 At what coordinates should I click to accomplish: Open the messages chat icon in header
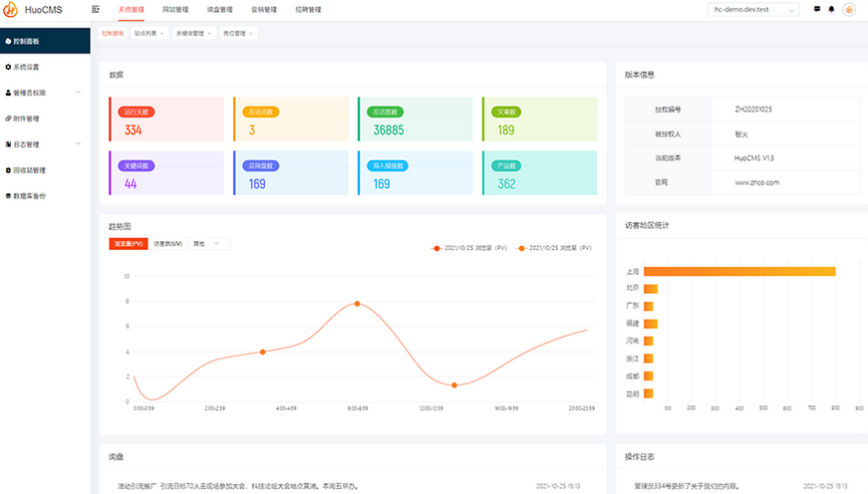pyautogui.click(x=817, y=9)
